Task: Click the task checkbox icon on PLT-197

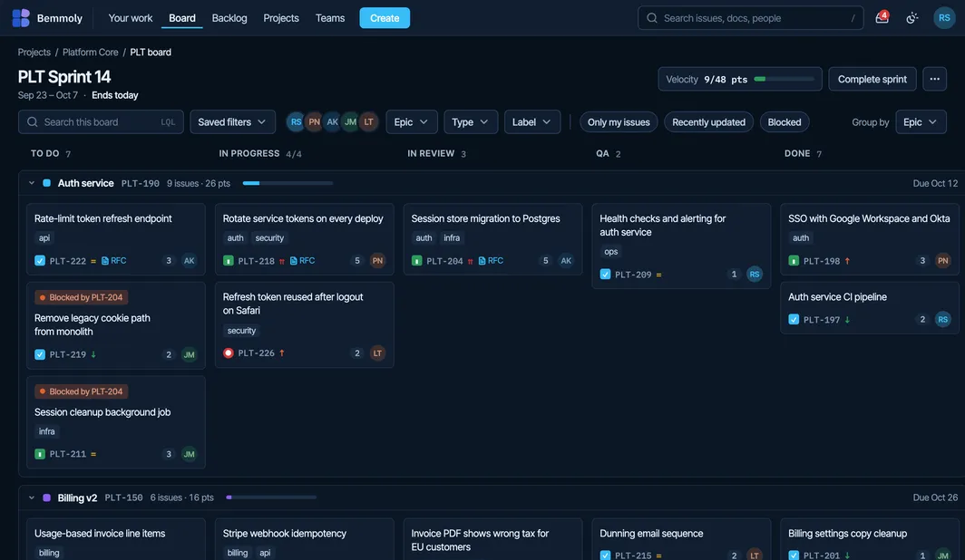Action: (794, 319)
